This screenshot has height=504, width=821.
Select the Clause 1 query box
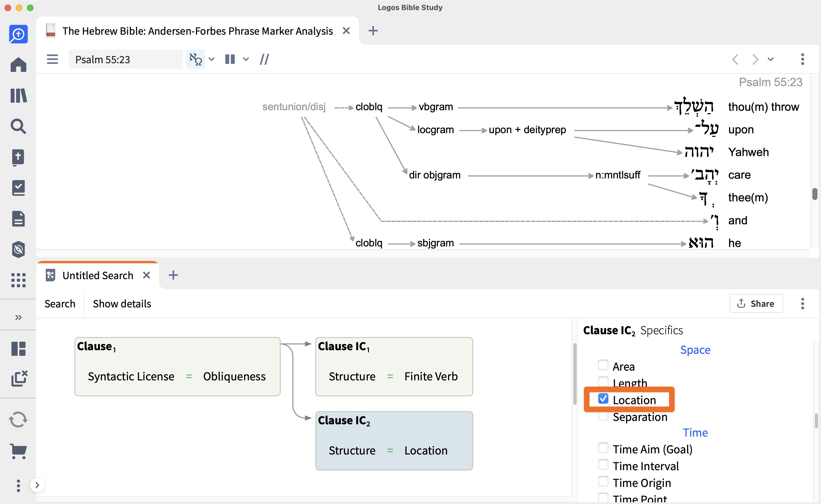point(177,367)
